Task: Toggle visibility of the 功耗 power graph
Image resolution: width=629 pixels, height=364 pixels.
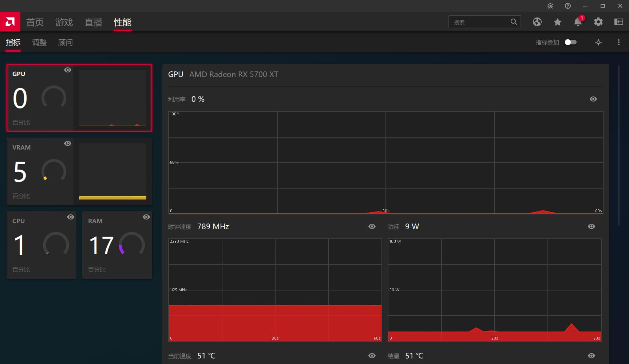Action: click(x=591, y=226)
